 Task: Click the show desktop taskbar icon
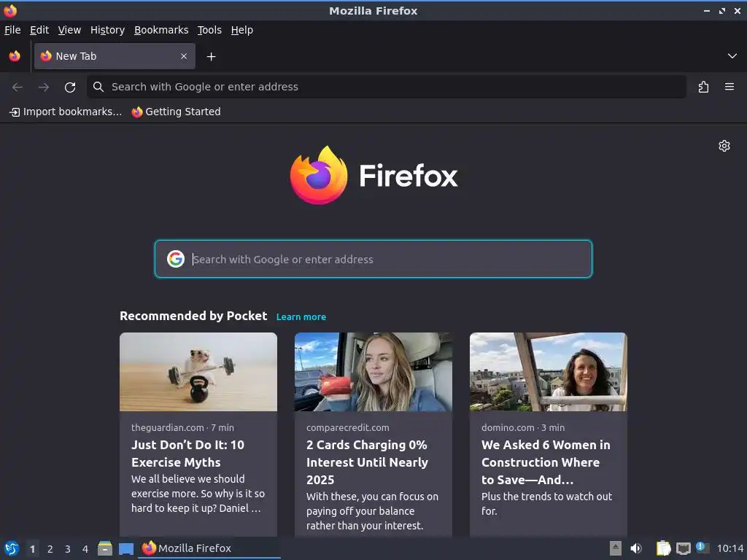tap(126, 548)
